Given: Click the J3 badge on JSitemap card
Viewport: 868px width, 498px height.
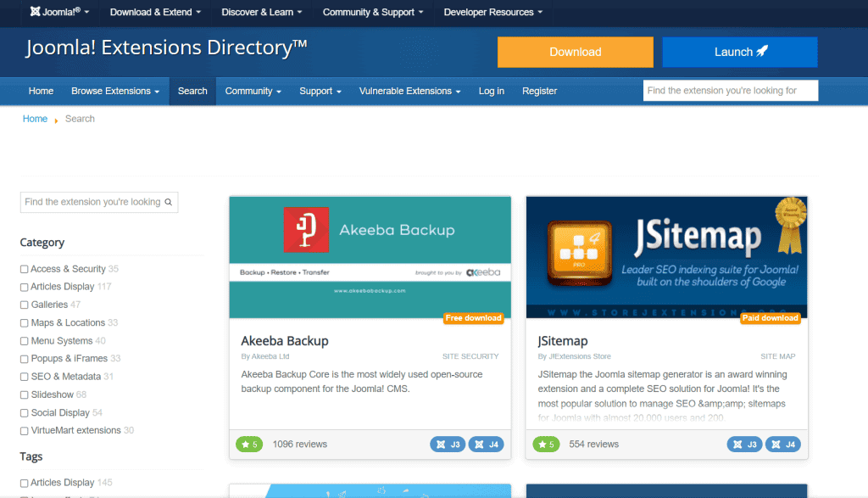Looking at the screenshot, I should coord(744,445).
